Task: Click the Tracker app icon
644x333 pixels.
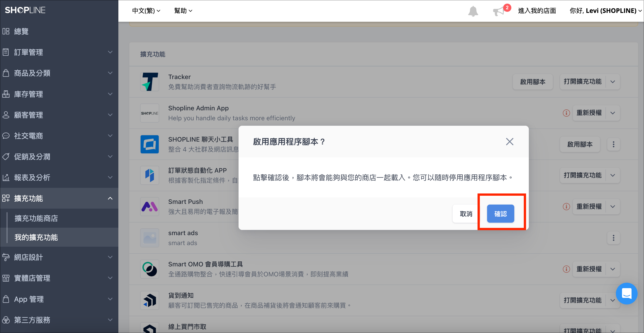Action: [149, 82]
